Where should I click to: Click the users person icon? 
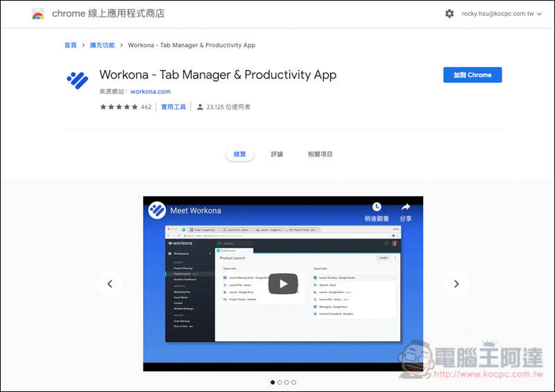coord(200,107)
